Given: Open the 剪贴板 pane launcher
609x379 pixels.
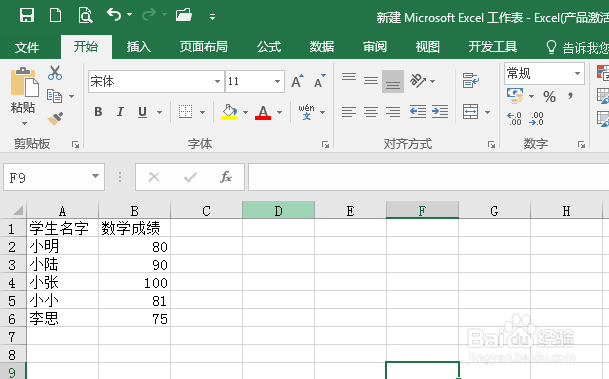Looking at the screenshot, I should pos(75,144).
